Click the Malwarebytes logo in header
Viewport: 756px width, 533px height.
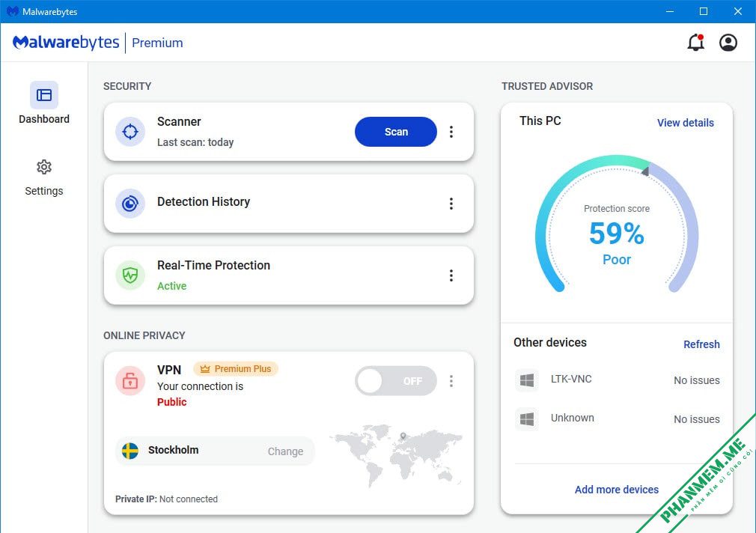(x=66, y=43)
